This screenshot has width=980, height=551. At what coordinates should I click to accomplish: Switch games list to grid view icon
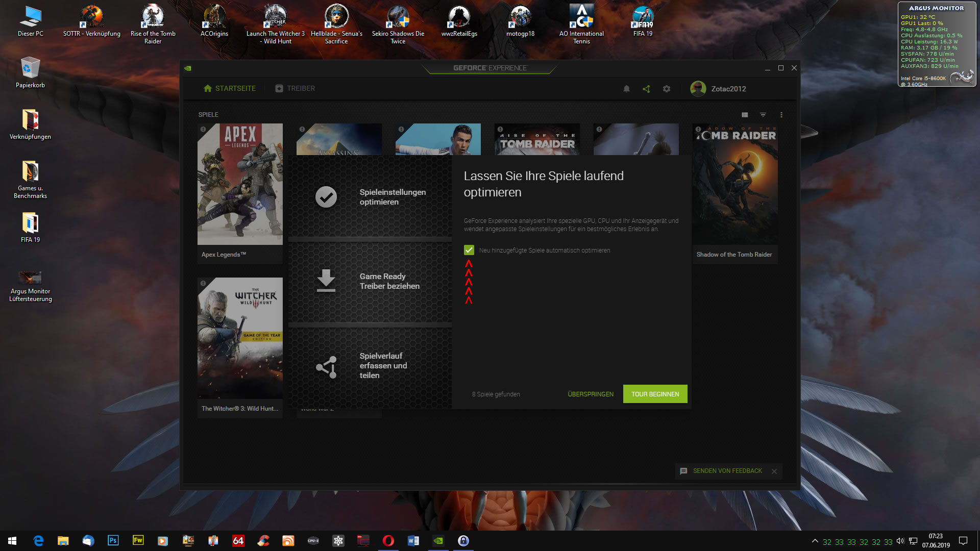(x=745, y=115)
